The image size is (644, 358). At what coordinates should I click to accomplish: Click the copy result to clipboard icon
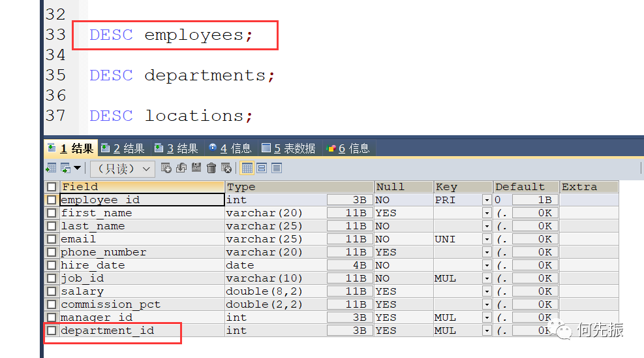pos(66,168)
